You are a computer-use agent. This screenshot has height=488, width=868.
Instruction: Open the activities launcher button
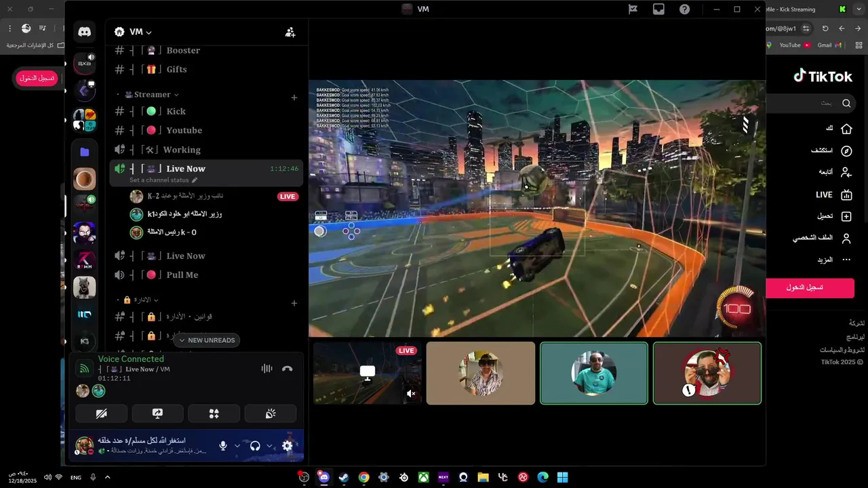214,413
